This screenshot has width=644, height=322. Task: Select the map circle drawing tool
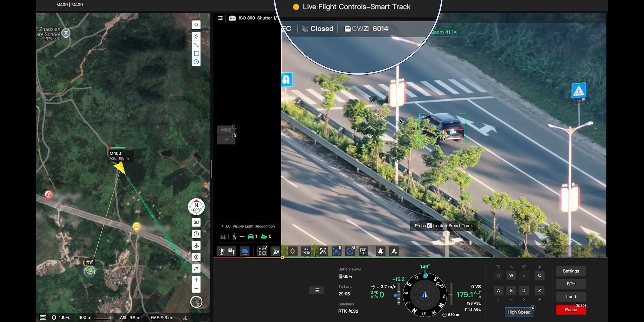(196, 62)
